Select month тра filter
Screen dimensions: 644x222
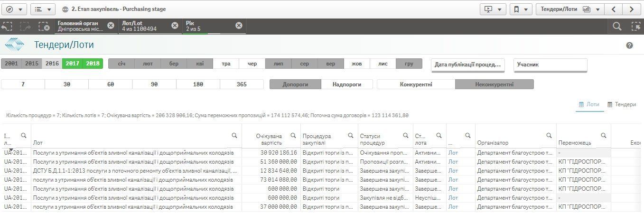(x=226, y=64)
